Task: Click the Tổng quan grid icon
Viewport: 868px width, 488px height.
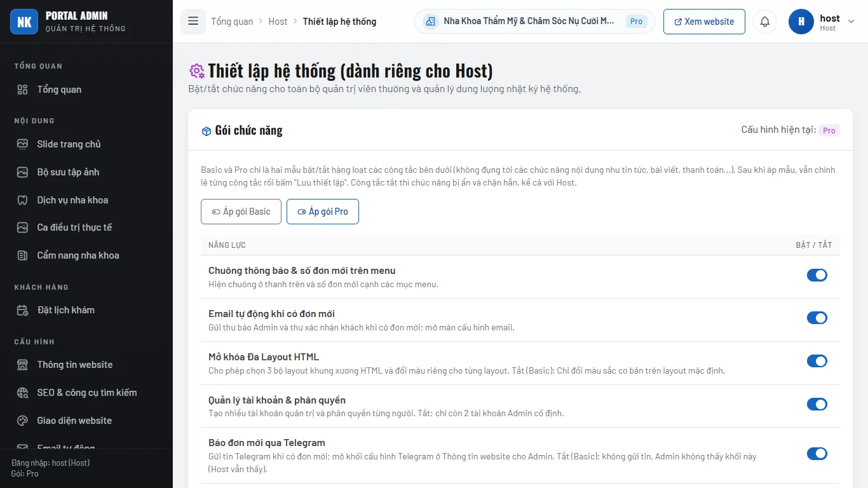Action: point(22,90)
